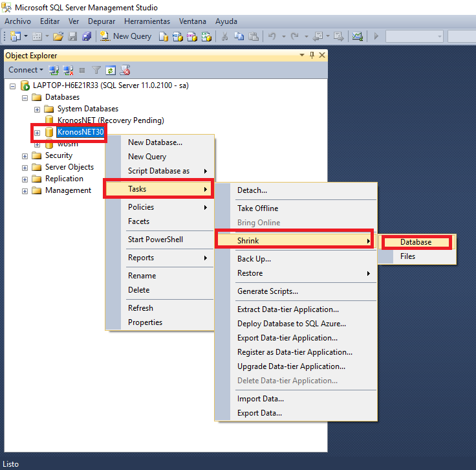Open the New Project dropdown arrow
The height and width of the screenshot is (470, 476).
(x=25, y=36)
